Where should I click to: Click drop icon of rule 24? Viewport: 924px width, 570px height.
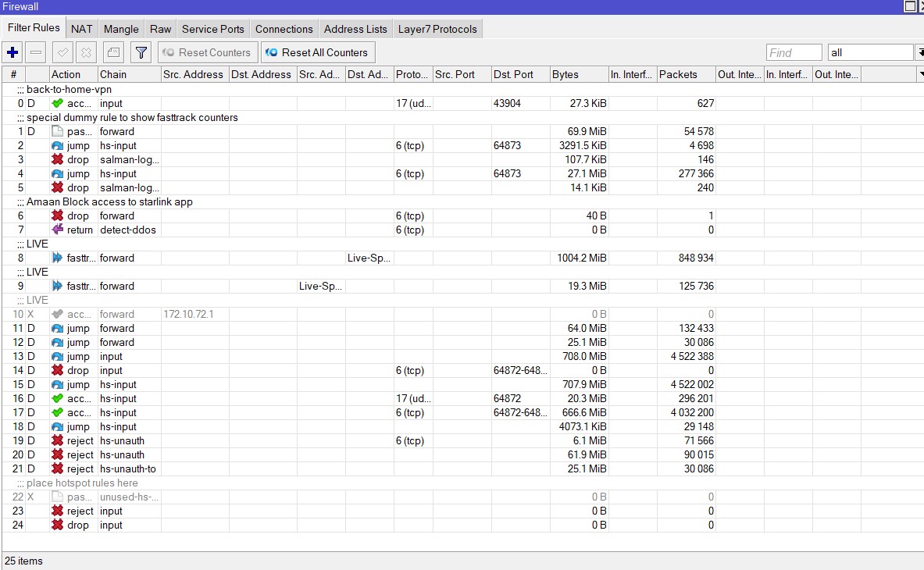click(57, 525)
